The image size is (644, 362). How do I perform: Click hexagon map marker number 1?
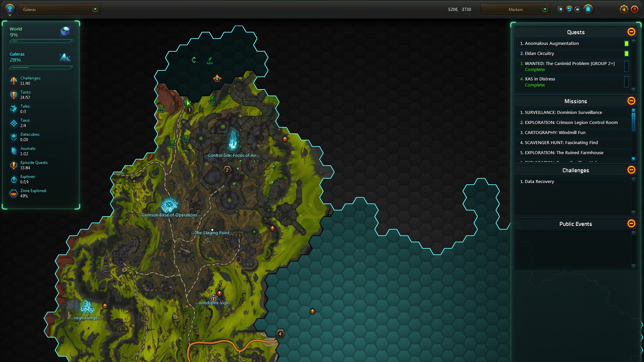pyautogui.click(x=190, y=110)
